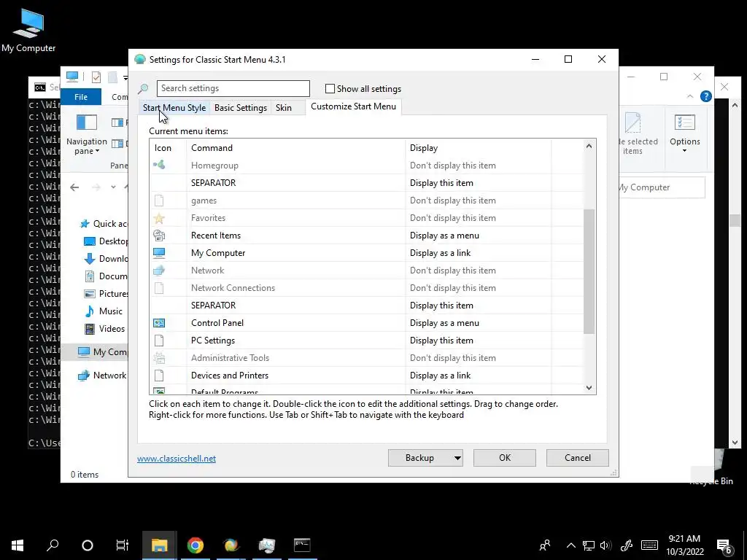
Task: Click OK to apply settings
Action: [505, 458]
